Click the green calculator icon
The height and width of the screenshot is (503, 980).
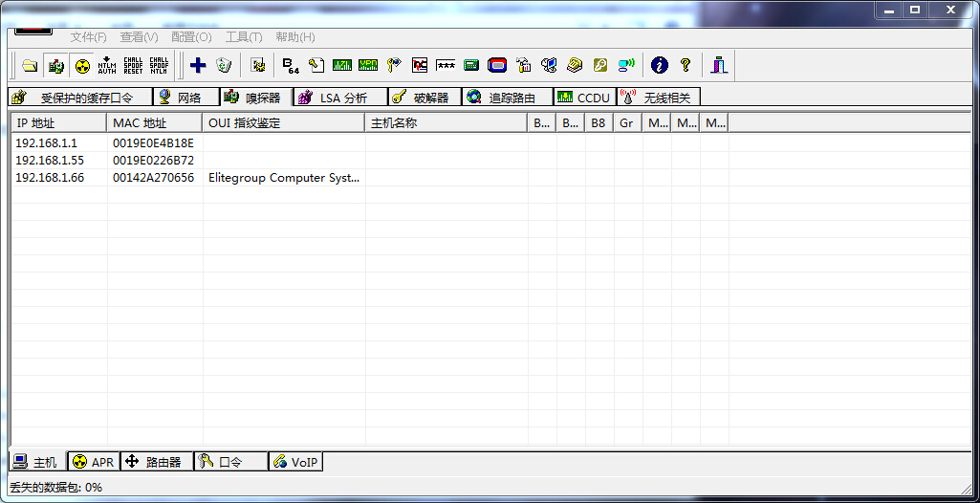coord(471,65)
